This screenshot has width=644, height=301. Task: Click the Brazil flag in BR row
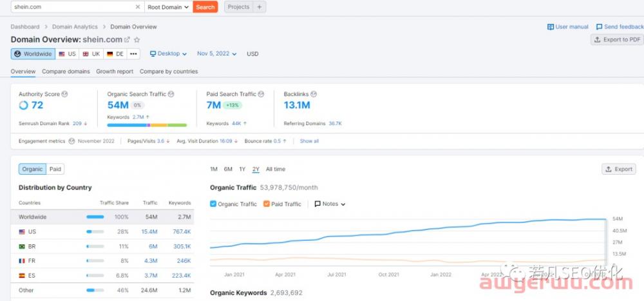point(22,247)
